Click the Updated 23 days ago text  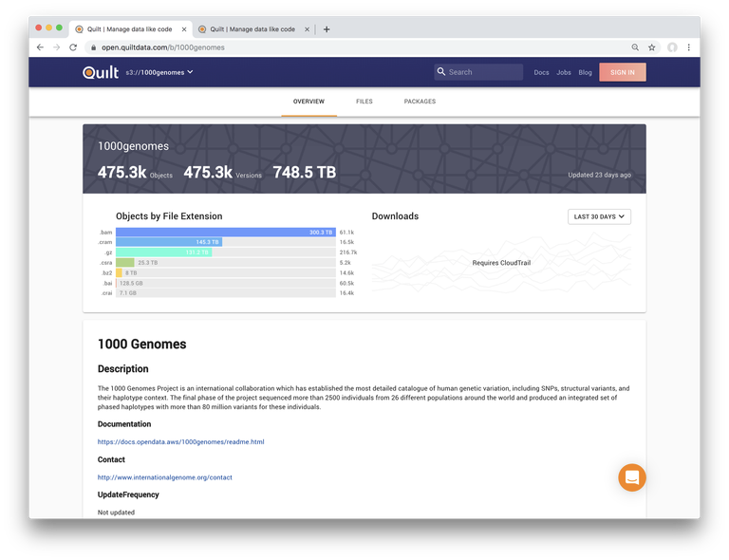599,175
